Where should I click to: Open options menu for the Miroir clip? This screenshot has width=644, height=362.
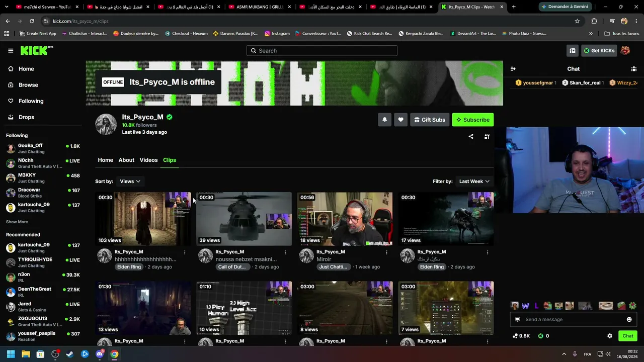pos(387,252)
